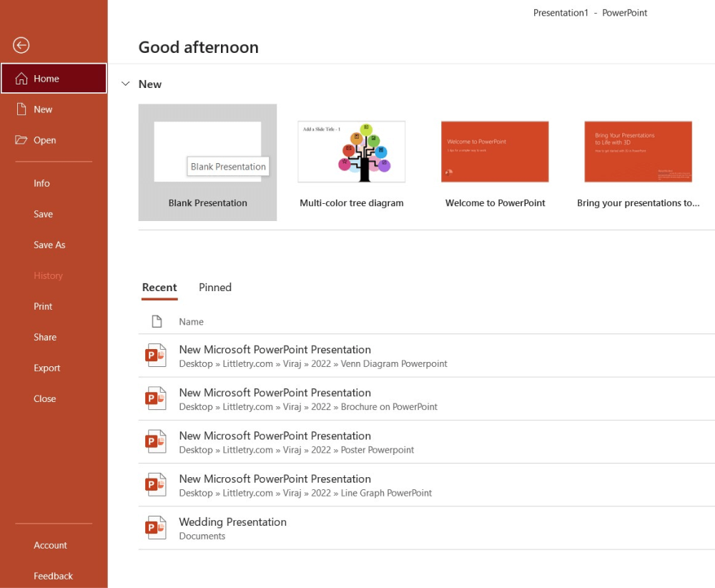The image size is (715, 588).
Task: Select the Recent tab
Action: click(x=159, y=288)
